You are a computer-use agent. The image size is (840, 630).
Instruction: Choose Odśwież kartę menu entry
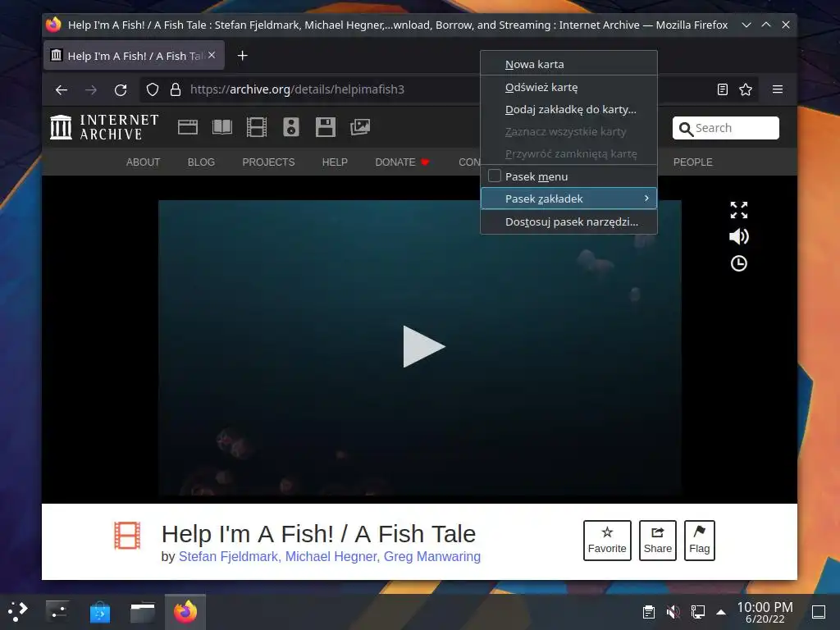tap(569, 87)
